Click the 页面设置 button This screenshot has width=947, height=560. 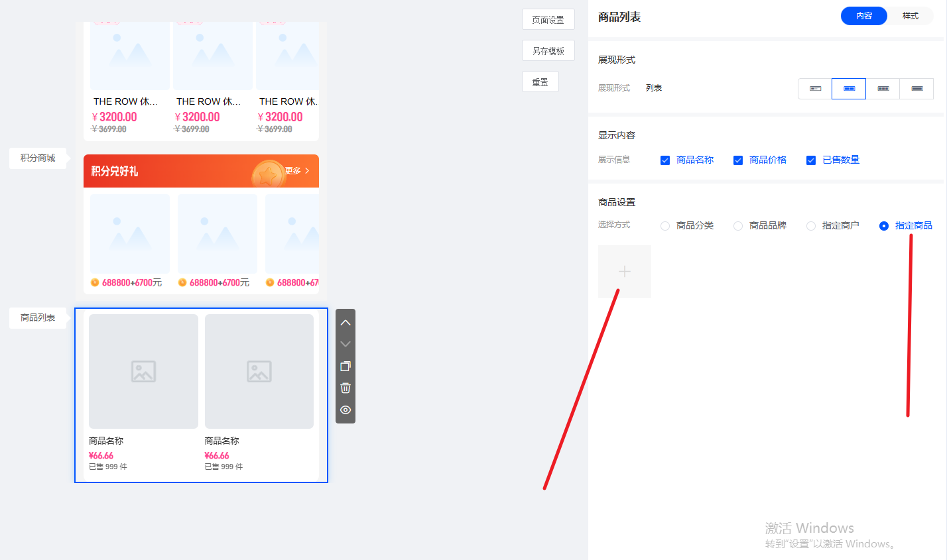click(548, 20)
